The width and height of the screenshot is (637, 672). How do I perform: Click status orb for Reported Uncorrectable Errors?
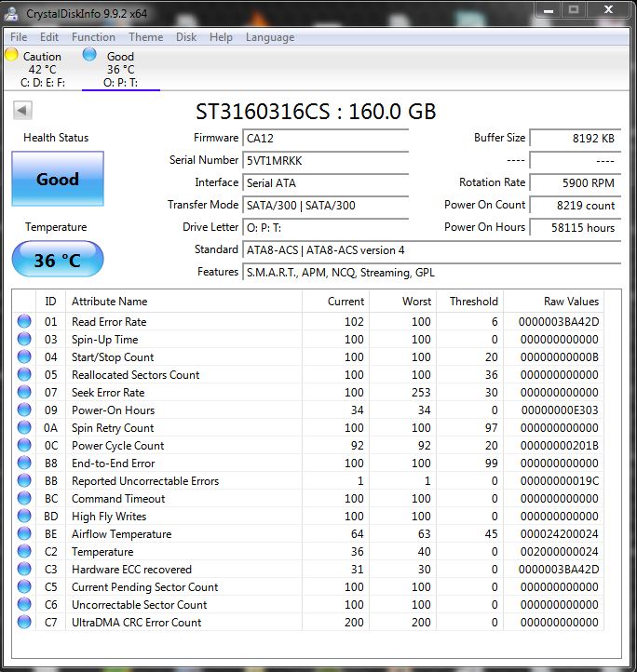(x=24, y=480)
